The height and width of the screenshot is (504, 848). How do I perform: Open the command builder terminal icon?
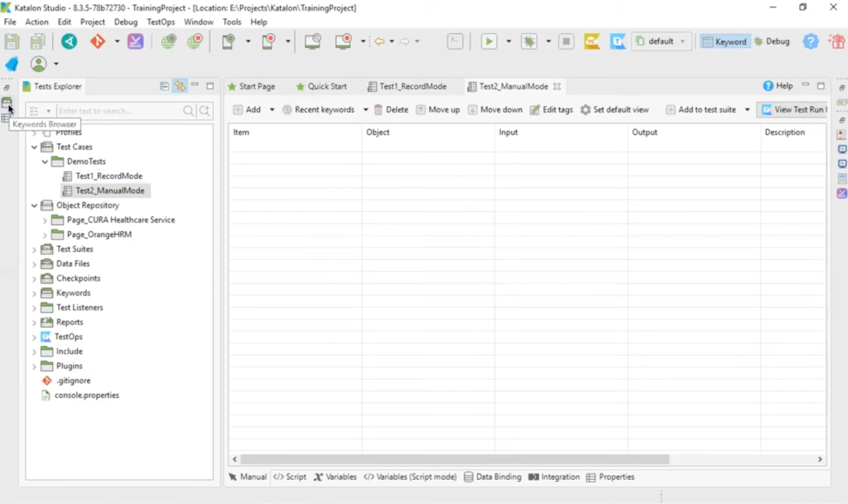455,41
